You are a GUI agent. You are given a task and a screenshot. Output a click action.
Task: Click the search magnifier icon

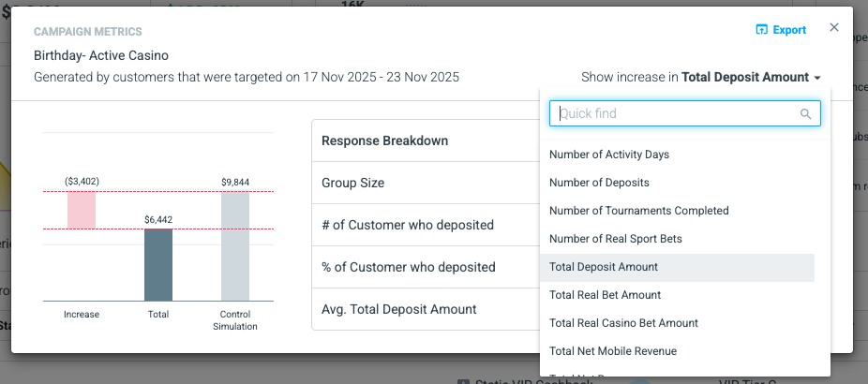click(x=805, y=114)
